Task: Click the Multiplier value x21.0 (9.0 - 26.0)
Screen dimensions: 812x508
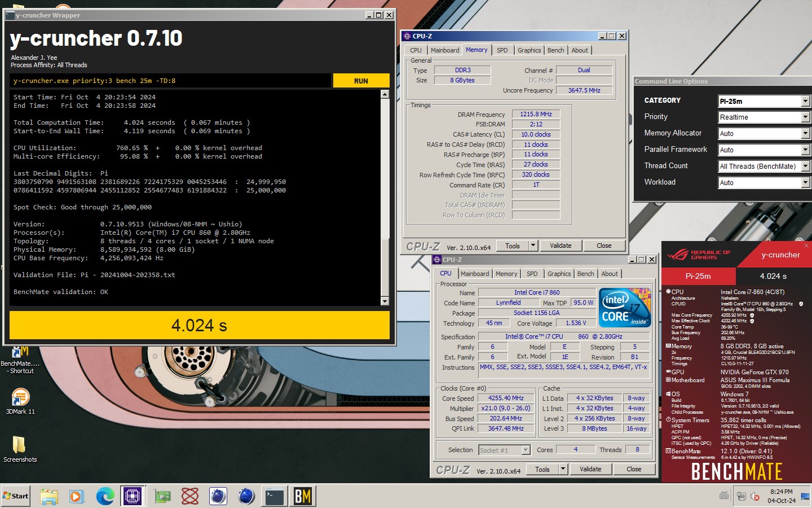Action: pos(506,408)
